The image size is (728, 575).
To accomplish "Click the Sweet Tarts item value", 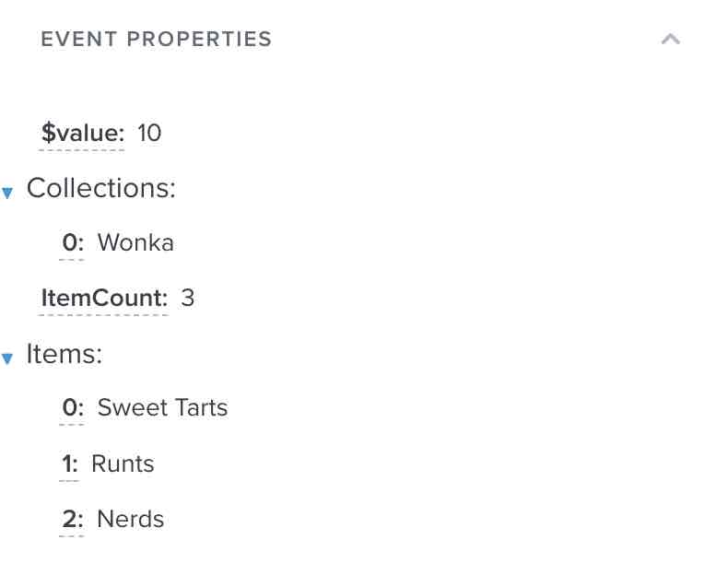I will [162, 408].
